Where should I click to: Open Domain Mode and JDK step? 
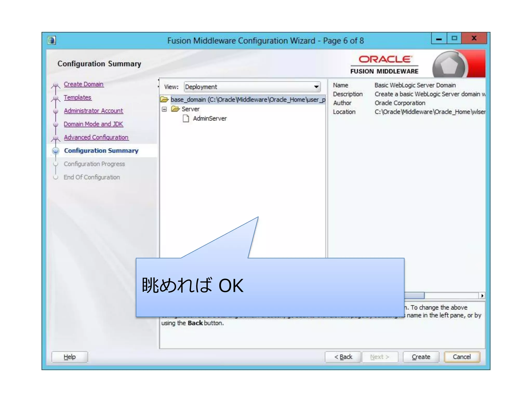(93, 124)
